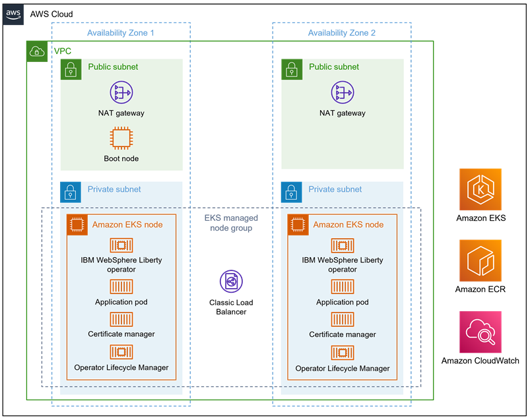This screenshot has height=420, width=528.
Task: Click the WebSphere Liberty operator icon in Zone 2
Action: click(x=342, y=245)
